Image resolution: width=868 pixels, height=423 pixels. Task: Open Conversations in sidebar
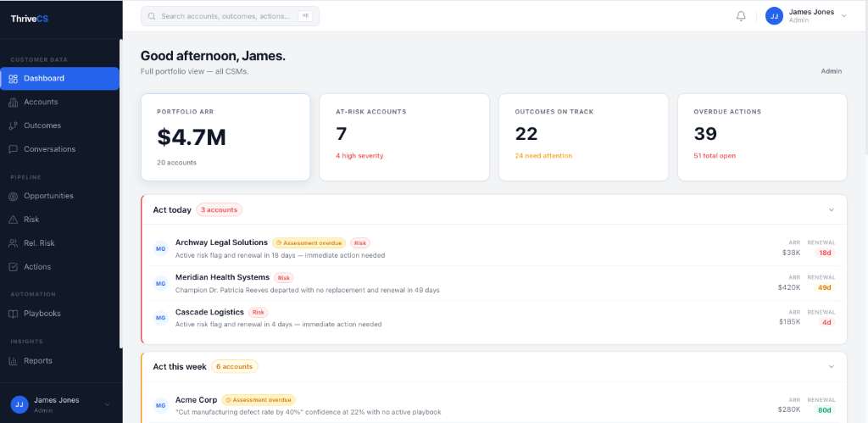pos(60,149)
